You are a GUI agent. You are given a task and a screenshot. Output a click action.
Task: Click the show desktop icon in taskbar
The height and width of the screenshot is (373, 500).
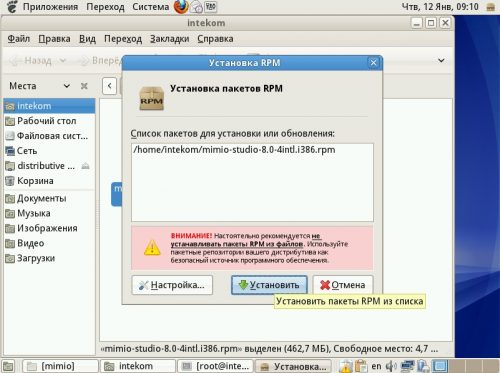(8, 366)
